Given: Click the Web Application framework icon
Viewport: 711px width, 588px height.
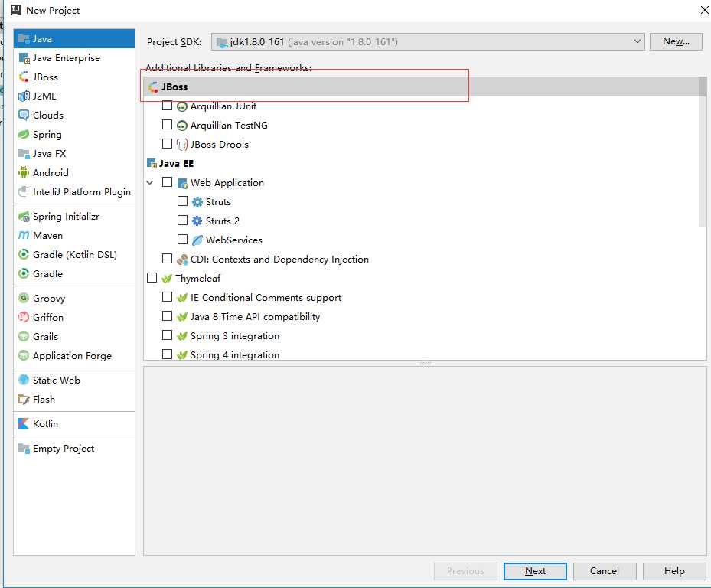Looking at the screenshot, I should click(182, 183).
